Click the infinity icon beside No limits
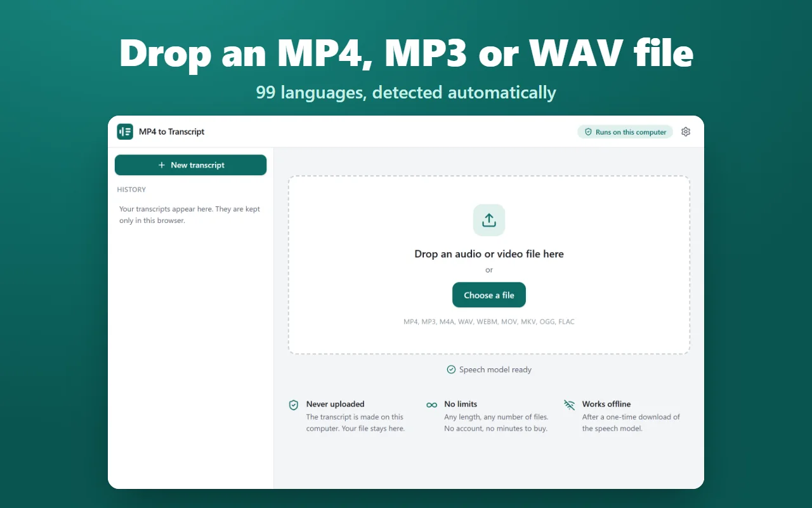The width and height of the screenshot is (812, 508). (432, 405)
